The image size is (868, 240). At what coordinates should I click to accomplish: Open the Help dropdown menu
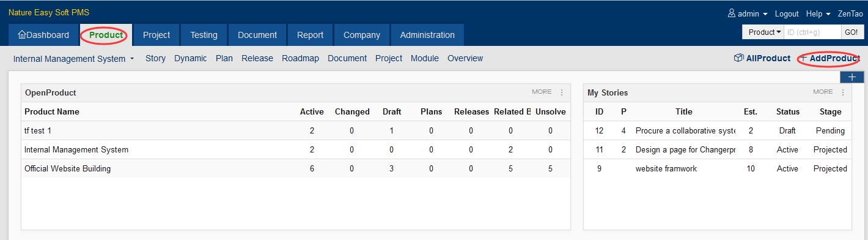coord(818,13)
